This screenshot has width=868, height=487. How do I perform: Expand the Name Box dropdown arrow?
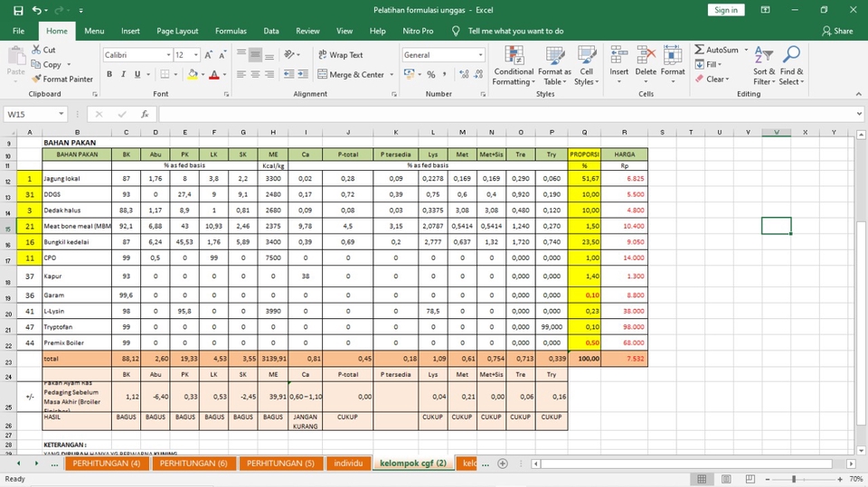click(x=61, y=115)
